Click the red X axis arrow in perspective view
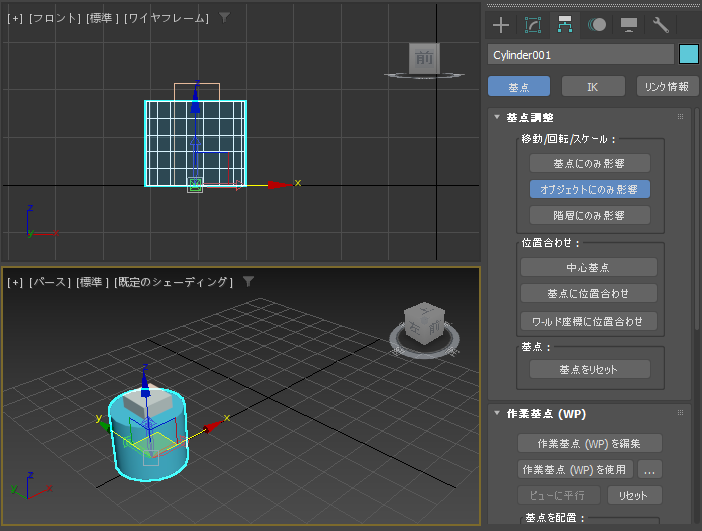This screenshot has width=702, height=531. click(x=213, y=426)
